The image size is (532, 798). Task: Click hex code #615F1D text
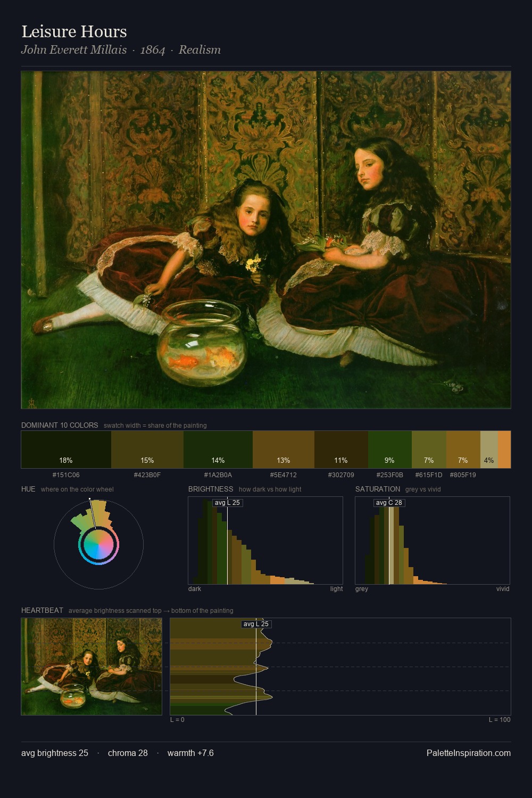[429, 475]
